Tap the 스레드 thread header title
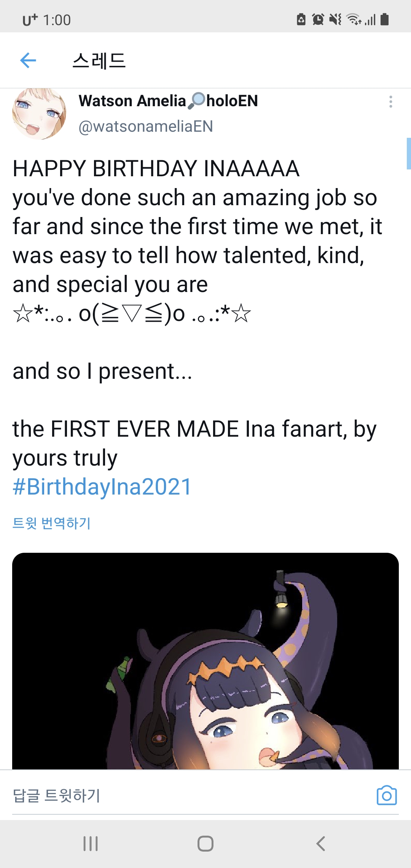411x868 pixels. tap(99, 61)
